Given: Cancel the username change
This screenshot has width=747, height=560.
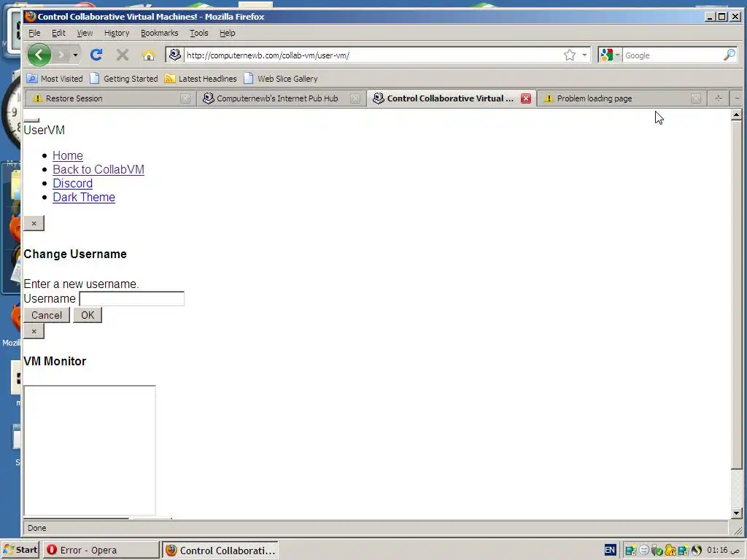Looking at the screenshot, I should pyautogui.click(x=47, y=315).
